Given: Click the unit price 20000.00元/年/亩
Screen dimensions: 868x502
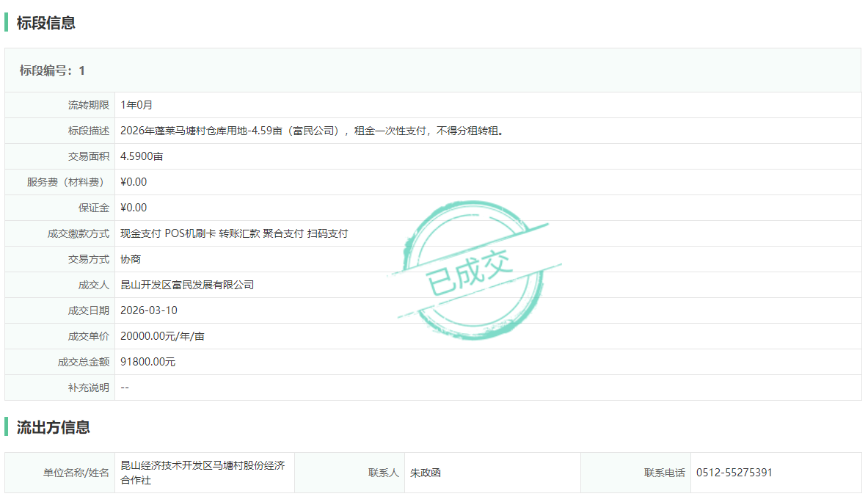Looking at the screenshot, I should [162, 336].
